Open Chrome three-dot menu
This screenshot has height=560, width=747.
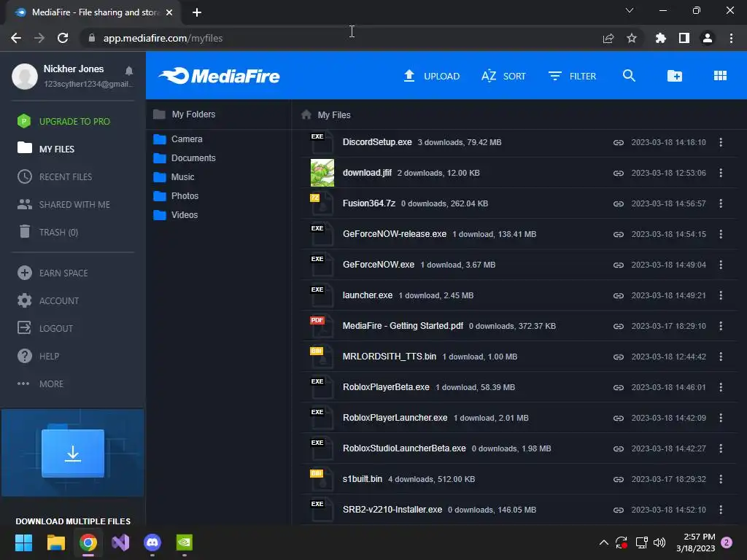tap(731, 38)
